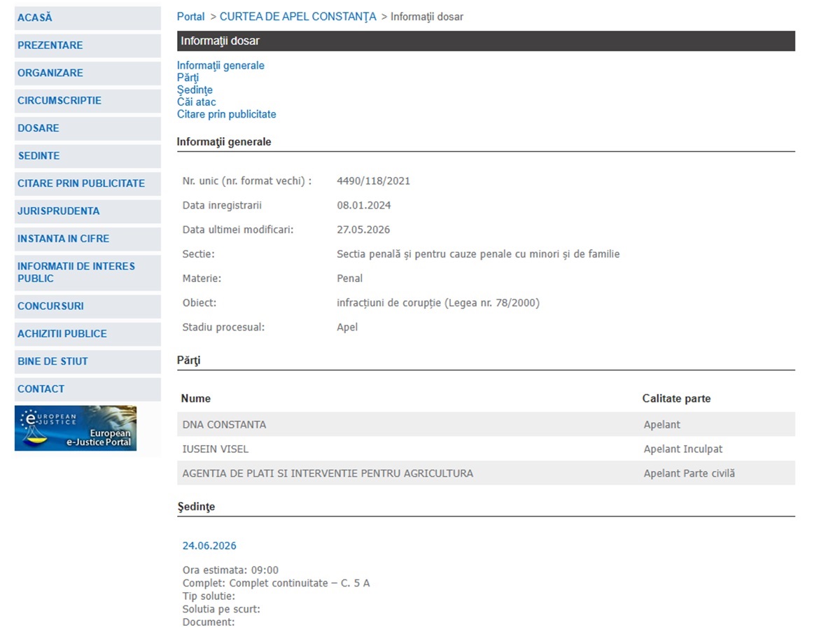Open the JURISPRUDENTA menu item

[x=87, y=211]
